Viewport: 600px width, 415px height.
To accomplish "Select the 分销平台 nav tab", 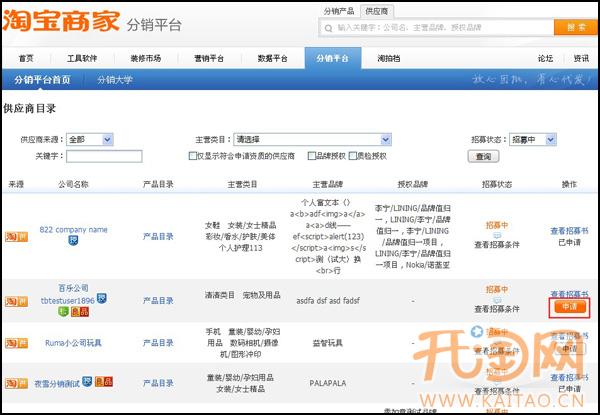I will coord(333,58).
